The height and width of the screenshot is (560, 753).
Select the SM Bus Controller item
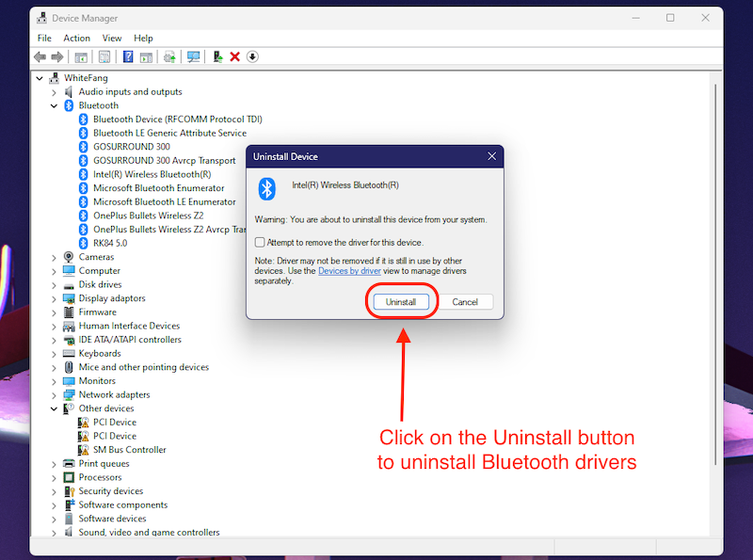130,450
